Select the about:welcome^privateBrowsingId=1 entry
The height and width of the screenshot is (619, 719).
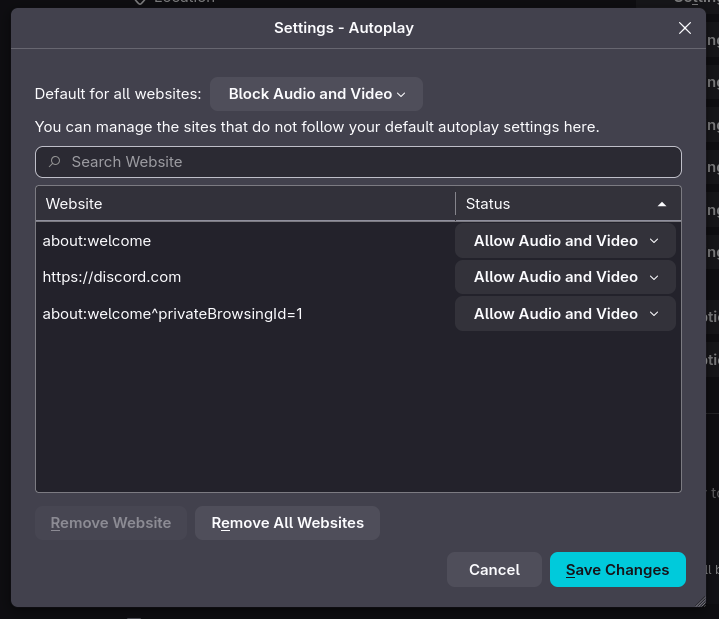point(172,314)
